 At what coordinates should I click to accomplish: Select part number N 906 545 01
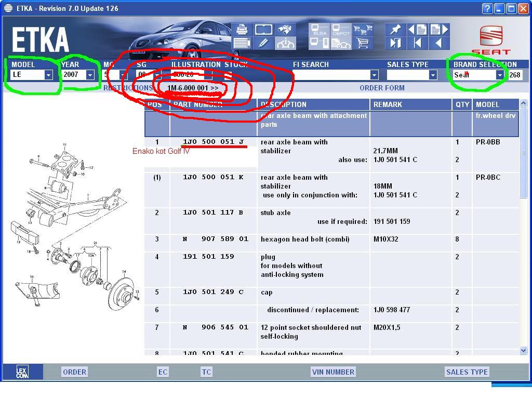(216, 327)
